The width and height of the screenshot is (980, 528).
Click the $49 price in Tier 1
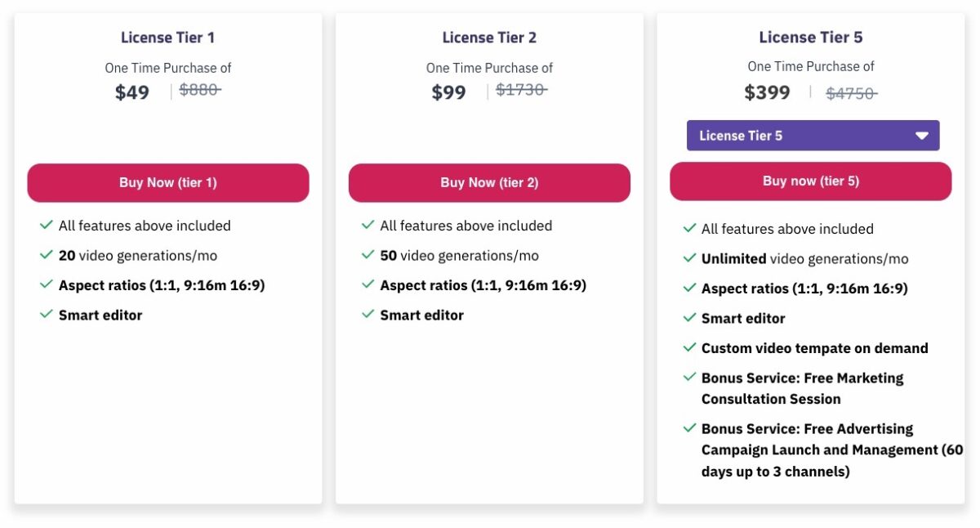132,92
